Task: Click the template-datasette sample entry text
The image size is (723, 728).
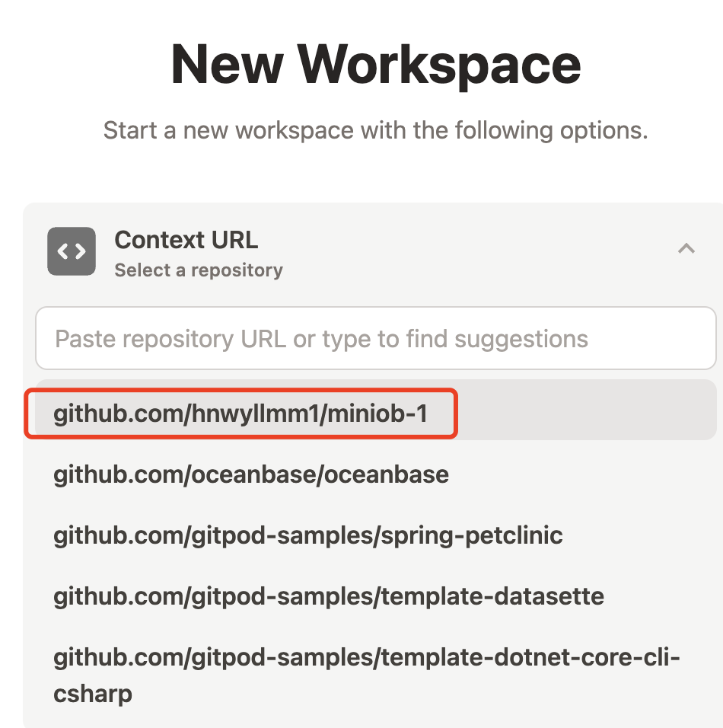Action: click(x=329, y=596)
